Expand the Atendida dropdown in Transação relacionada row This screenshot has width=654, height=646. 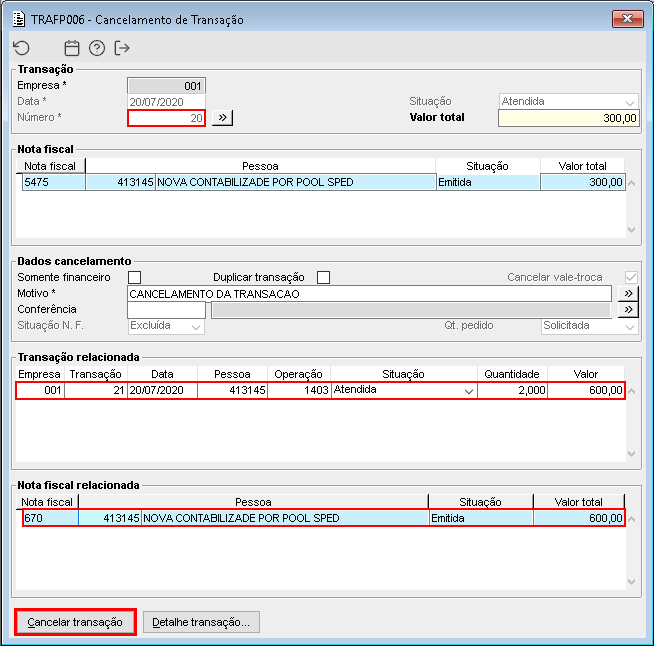[x=469, y=391]
